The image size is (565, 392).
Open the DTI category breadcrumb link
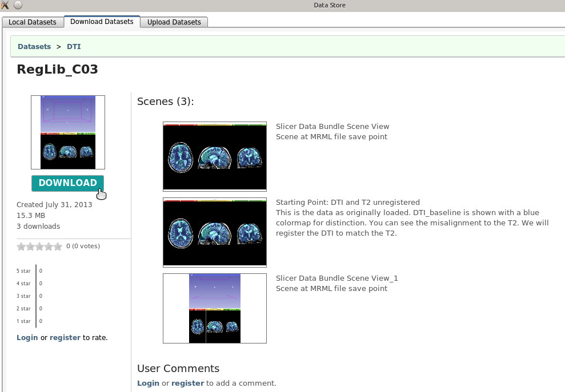coord(74,46)
